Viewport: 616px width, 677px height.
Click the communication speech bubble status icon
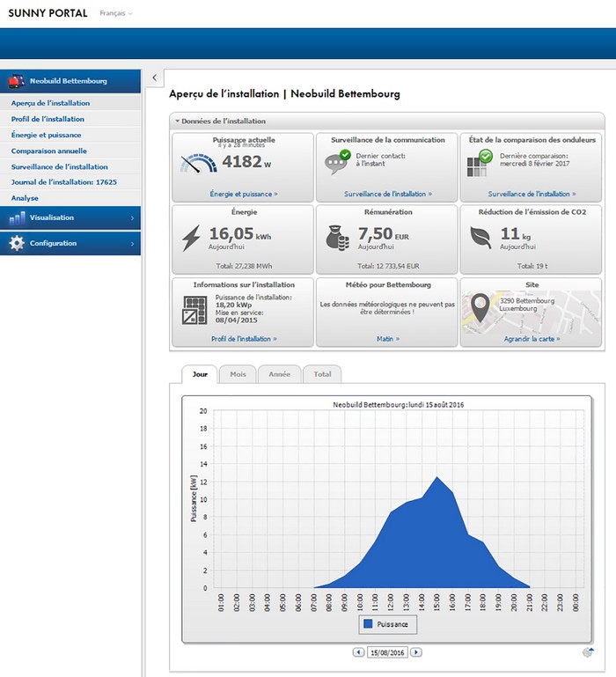(338, 162)
